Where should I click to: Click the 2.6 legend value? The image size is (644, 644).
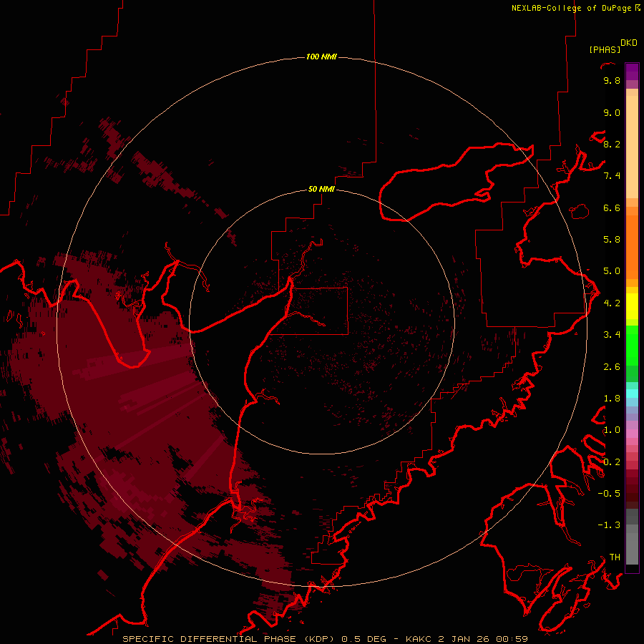[612, 367]
